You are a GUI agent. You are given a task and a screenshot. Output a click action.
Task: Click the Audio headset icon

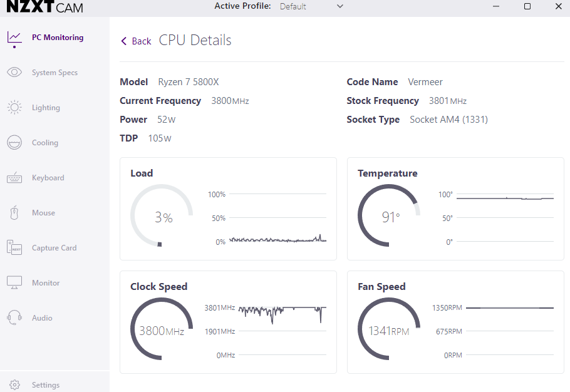tap(14, 318)
